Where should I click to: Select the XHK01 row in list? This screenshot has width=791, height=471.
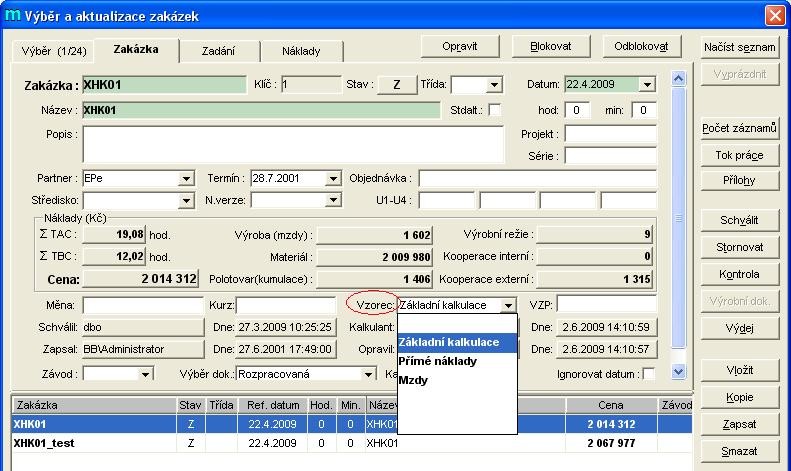coord(352,424)
